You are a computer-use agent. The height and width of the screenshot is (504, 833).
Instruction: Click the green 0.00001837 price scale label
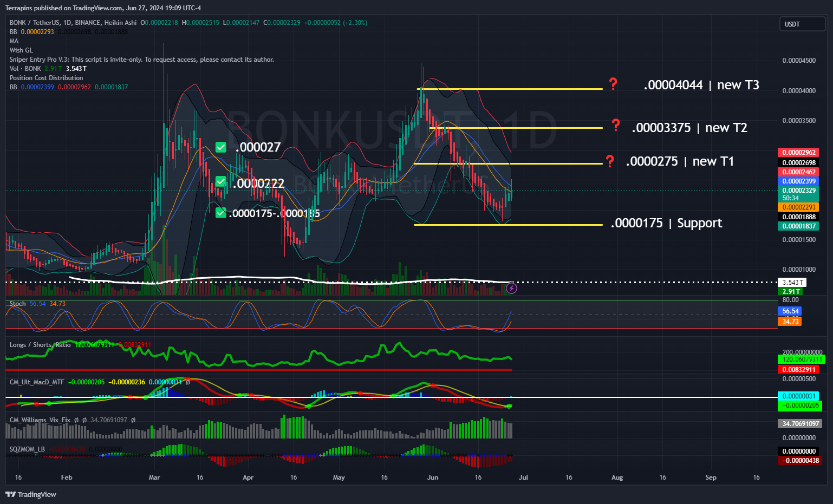[x=798, y=226]
